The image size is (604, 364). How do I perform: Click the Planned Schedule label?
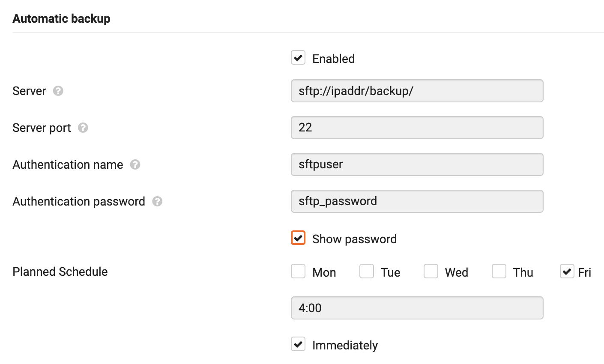click(60, 271)
